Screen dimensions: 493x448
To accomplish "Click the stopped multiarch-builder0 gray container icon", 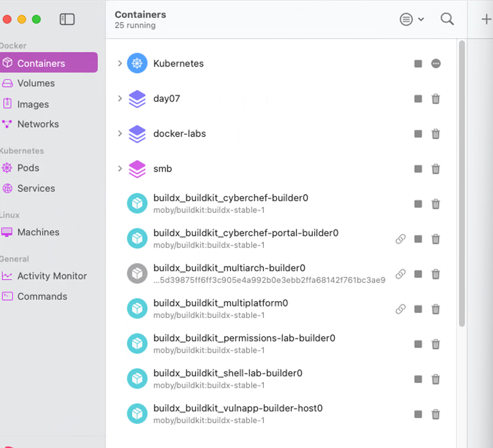I will tap(137, 274).
